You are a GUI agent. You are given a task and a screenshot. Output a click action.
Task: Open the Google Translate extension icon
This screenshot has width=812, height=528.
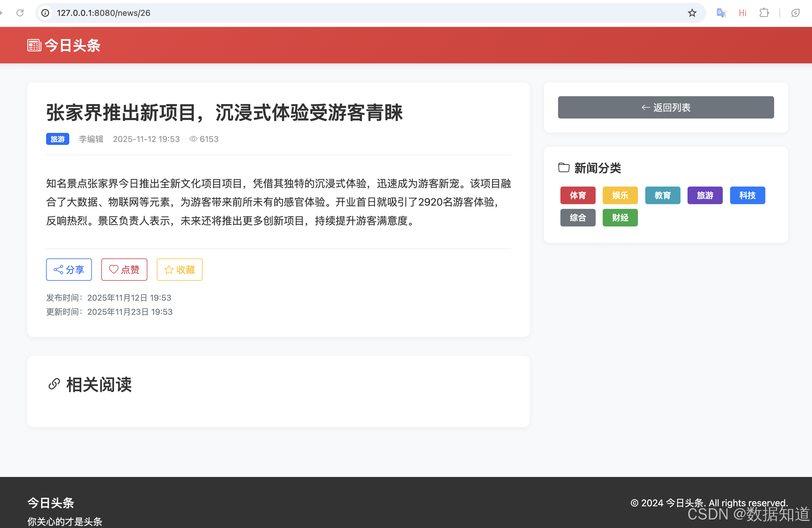point(721,13)
